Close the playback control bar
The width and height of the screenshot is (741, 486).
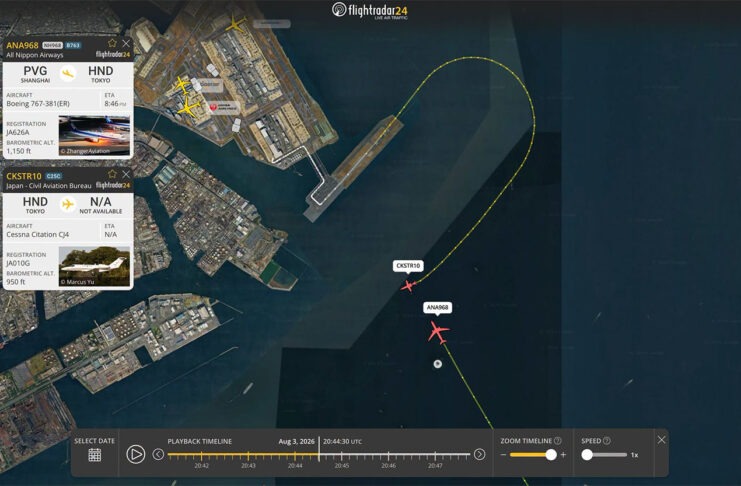[662, 440]
